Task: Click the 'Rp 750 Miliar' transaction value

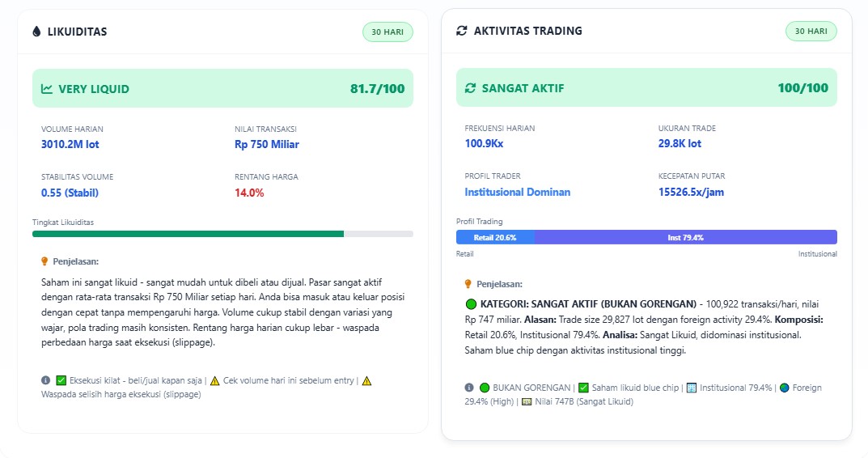Action: click(266, 144)
